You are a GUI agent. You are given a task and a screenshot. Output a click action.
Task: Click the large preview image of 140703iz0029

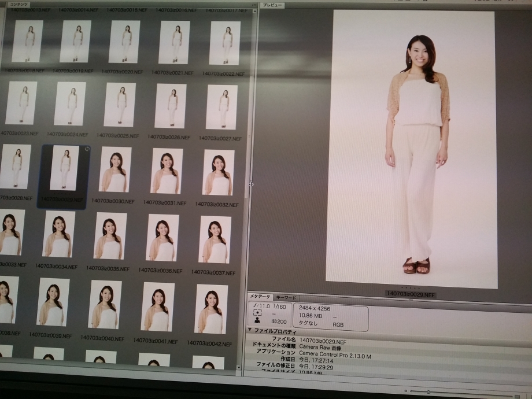(x=412, y=149)
